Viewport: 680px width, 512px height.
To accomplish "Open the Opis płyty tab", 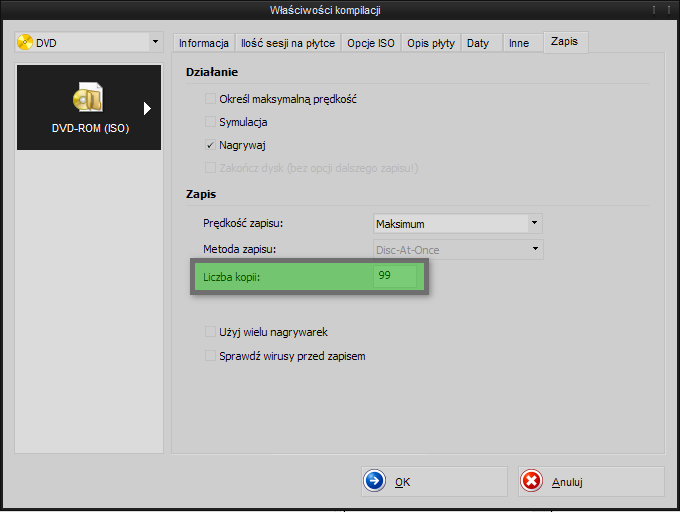I will click(x=431, y=43).
